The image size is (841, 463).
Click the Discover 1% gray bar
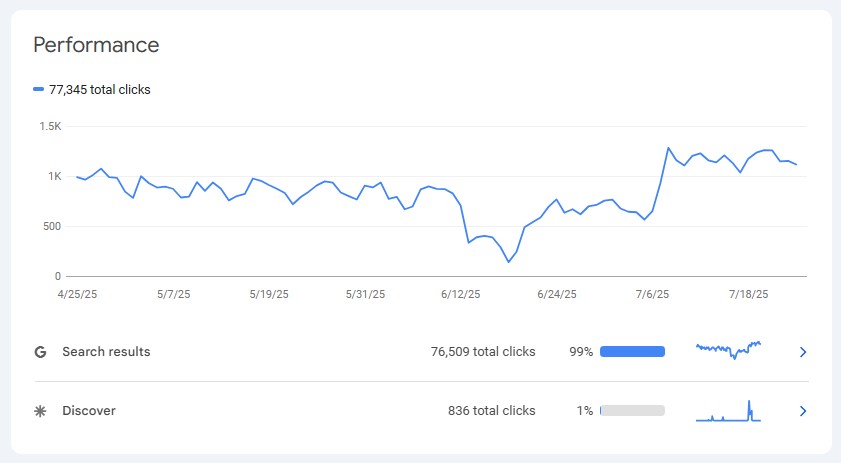pos(632,411)
